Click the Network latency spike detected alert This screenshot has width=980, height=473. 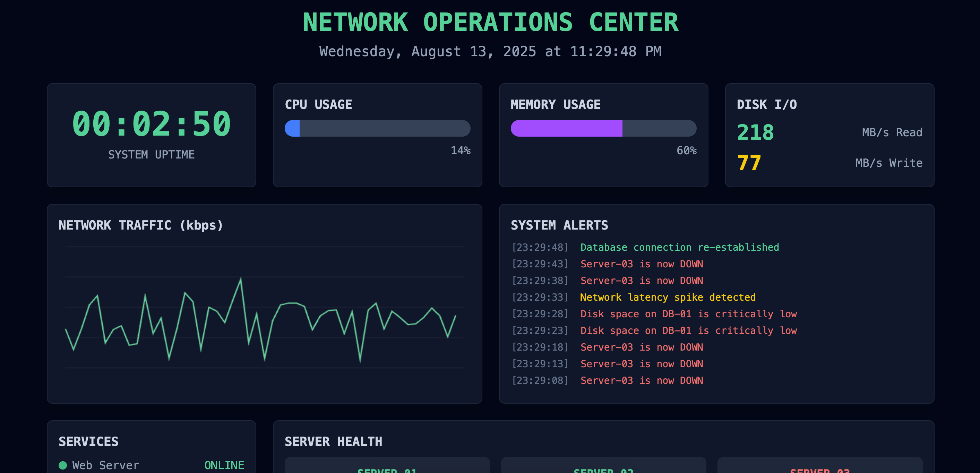[x=668, y=297]
